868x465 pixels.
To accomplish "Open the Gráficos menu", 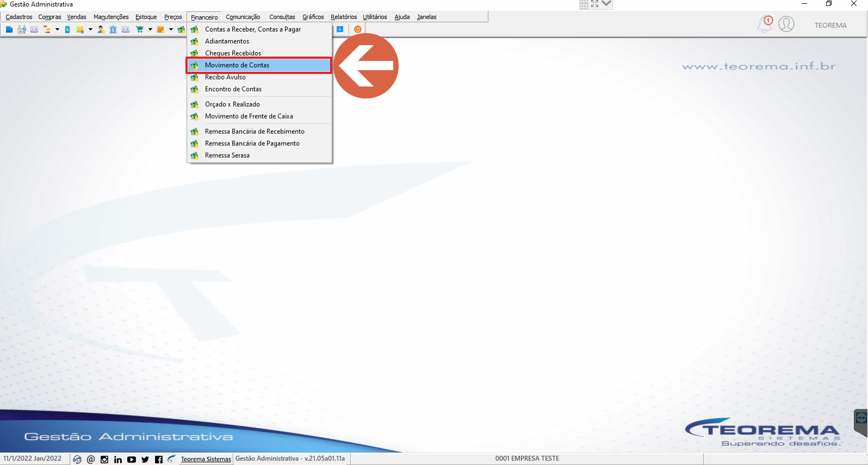I will point(313,17).
